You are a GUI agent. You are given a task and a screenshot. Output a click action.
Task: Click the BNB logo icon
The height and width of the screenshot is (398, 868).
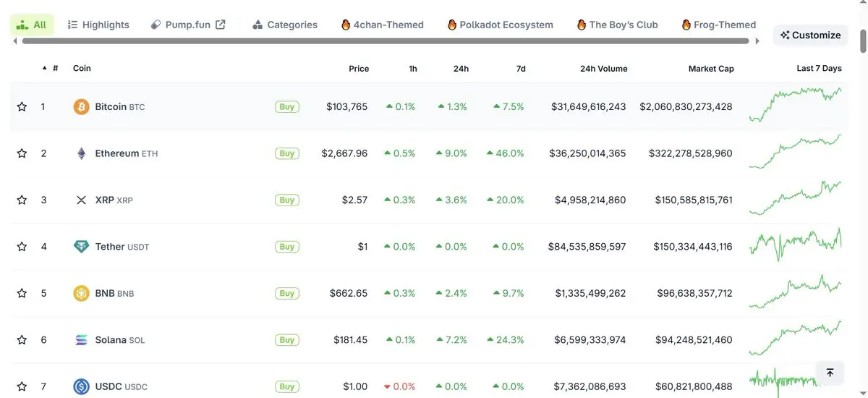point(81,293)
